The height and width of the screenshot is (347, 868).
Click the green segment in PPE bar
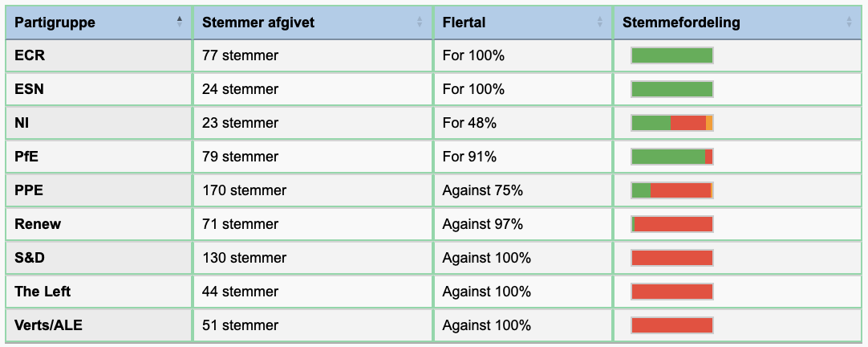(641, 190)
